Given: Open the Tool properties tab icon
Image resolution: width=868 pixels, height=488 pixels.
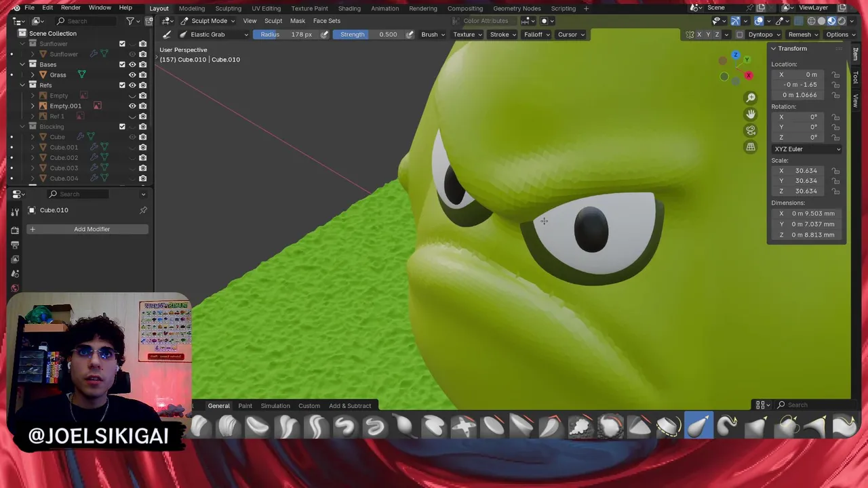Looking at the screenshot, I should click(15, 212).
